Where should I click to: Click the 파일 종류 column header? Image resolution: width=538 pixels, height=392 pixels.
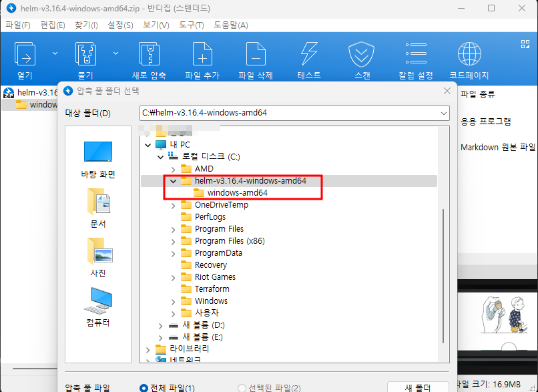[477, 94]
